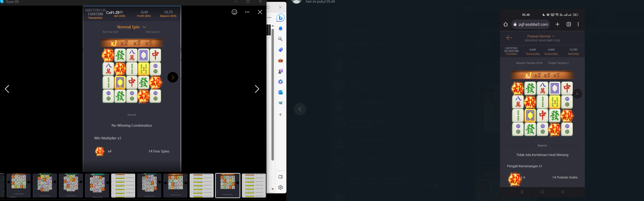The width and height of the screenshot is (644, 201).
Task: Click the 'hari ini pukul 05.49' timestamp text
Action: click(x=320, y=2)
